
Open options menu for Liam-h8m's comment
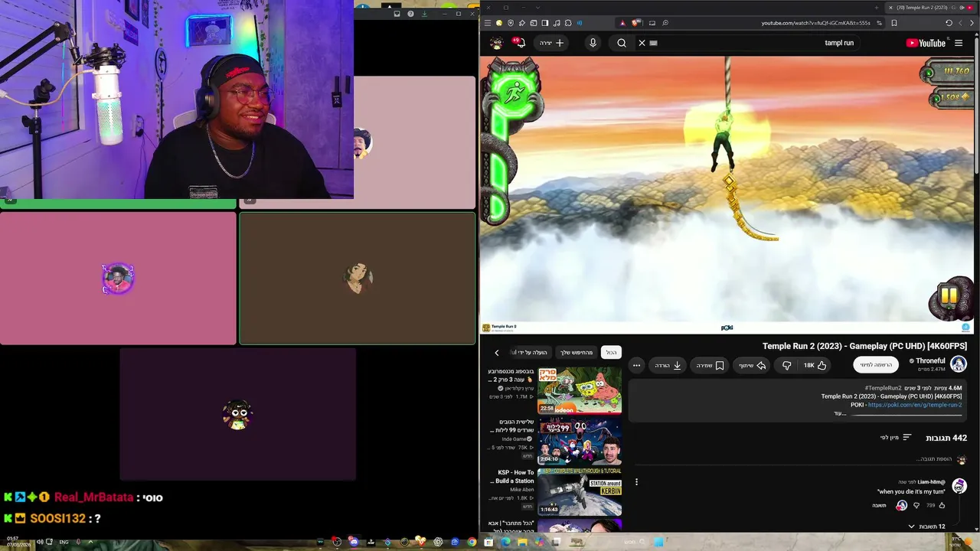(x=636, y=482)
